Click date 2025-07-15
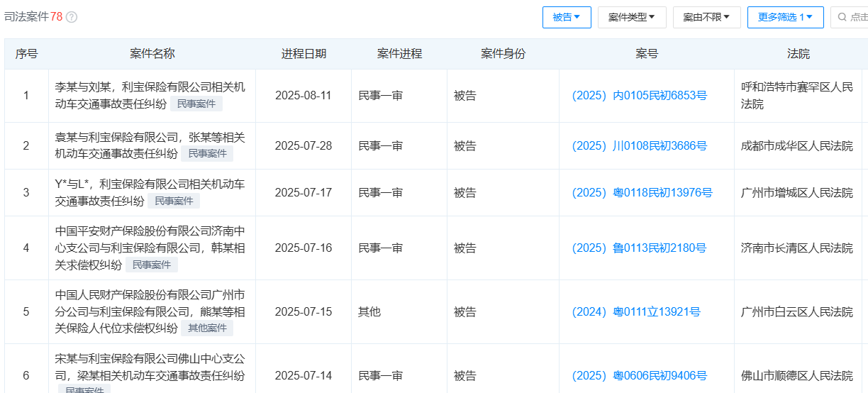Viewport: 868px width, 393px height. pyautogui.click(x=304, y=311)
